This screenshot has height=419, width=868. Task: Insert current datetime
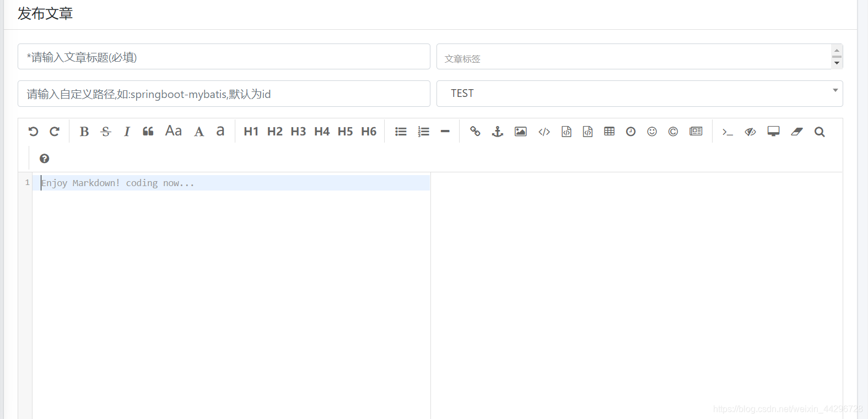[x=631, y=132]
